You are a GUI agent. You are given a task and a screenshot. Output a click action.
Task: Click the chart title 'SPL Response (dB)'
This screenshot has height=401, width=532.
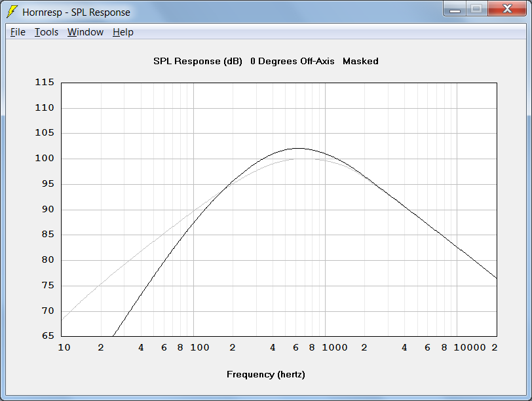198,62
